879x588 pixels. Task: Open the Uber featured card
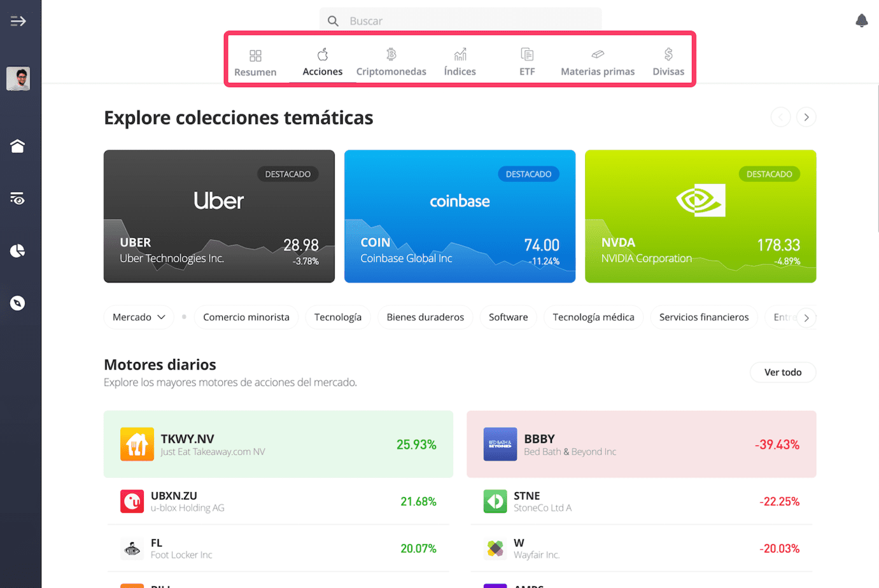click(x=219, y=216)
